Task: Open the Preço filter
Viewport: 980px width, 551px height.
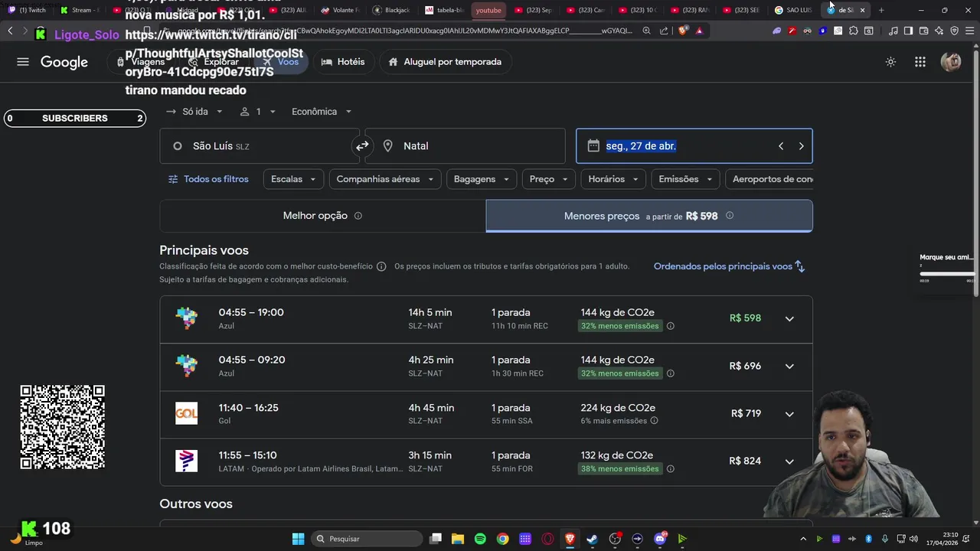Action: click(x=549, y=179)
